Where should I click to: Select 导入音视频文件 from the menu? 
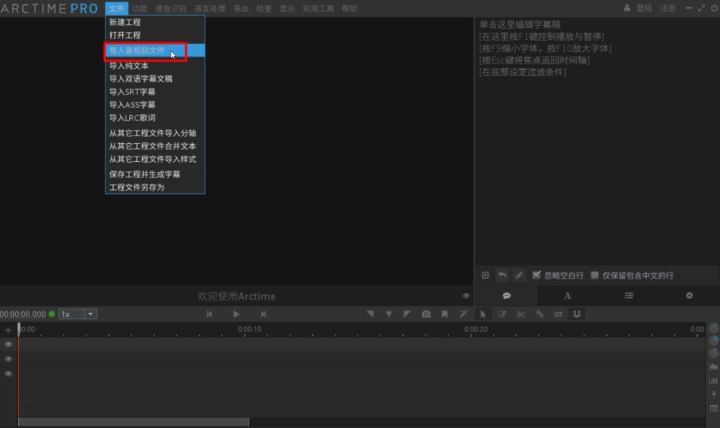click(137, 50)
